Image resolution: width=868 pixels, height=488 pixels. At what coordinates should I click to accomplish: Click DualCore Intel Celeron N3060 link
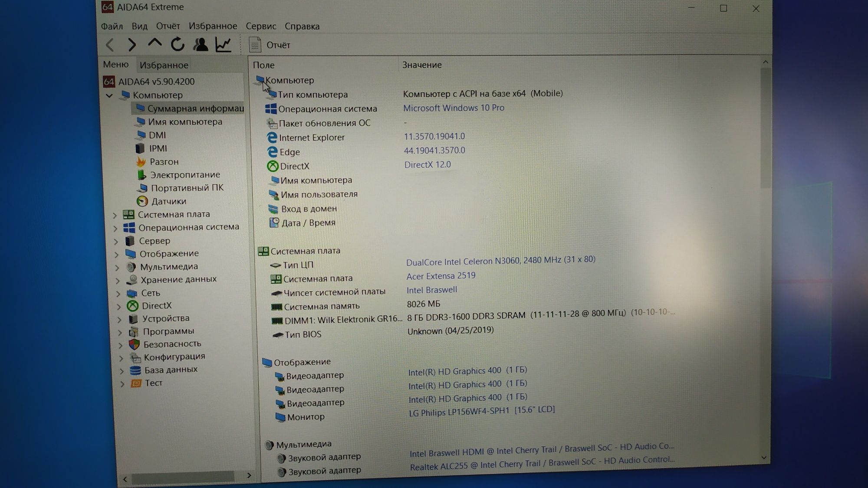(500, 261)
